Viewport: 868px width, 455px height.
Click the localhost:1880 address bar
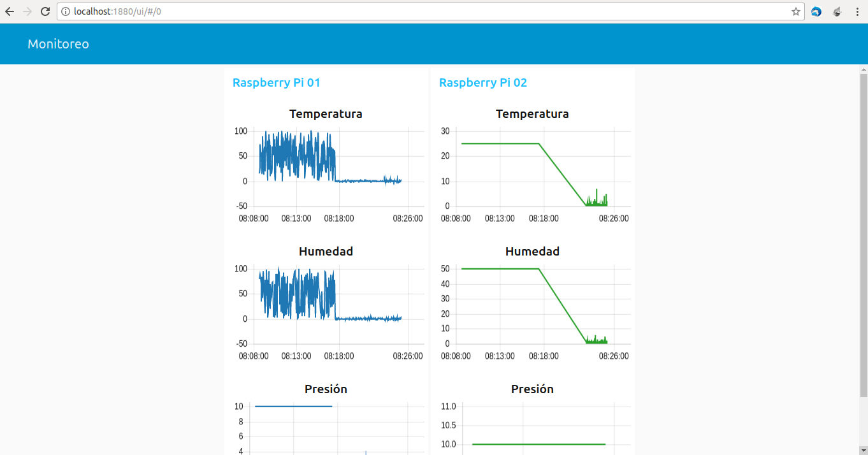click(x=430, y=11)
